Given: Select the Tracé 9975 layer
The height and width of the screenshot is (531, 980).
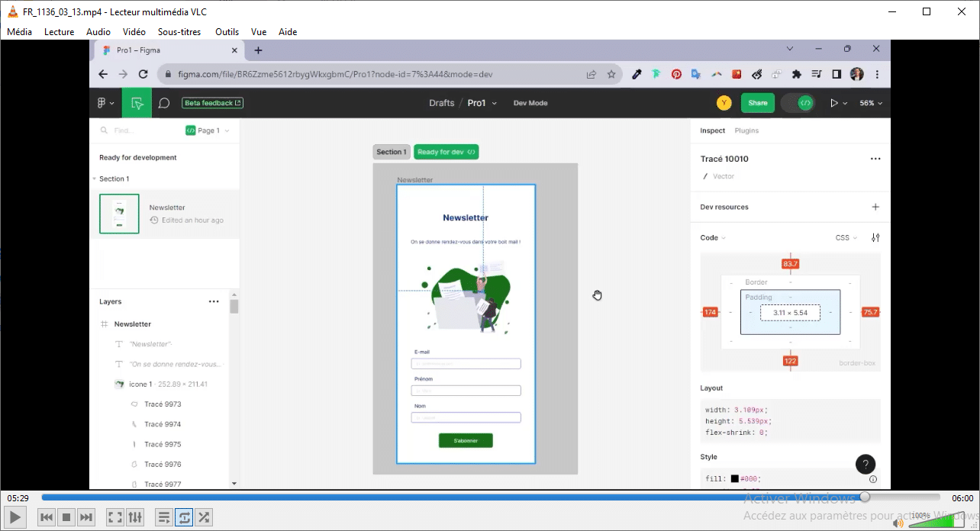Looking at the screenshot, I should 163,444.
